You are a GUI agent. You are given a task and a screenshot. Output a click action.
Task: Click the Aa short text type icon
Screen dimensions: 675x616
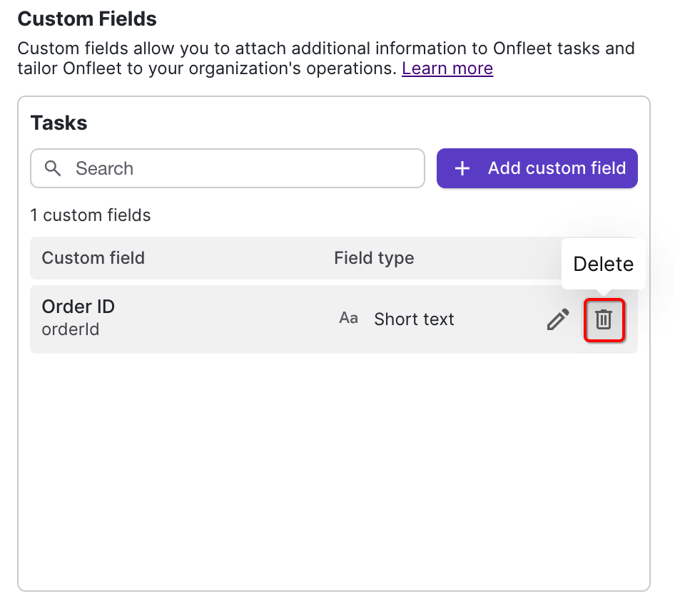pyautogui.click(x=348, y=318)
